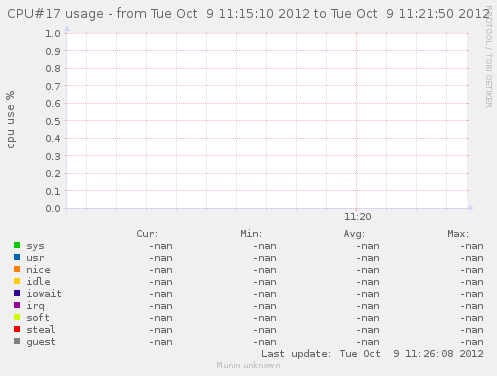497x376 pixels.
Task: Click the green sys legend swatch
Action: [x=17, y=245]
